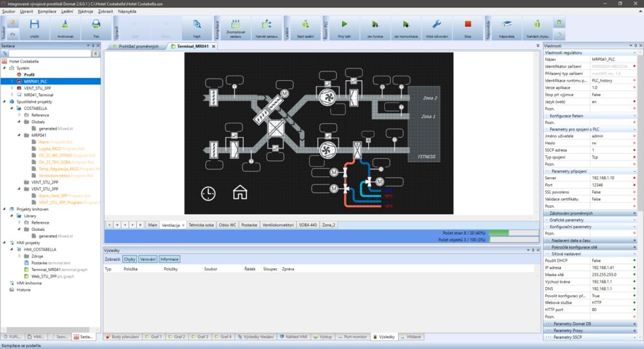Click the clock icon on HMI canvas
The width and height of the screenshot is (644, 349).
(208, 193)
